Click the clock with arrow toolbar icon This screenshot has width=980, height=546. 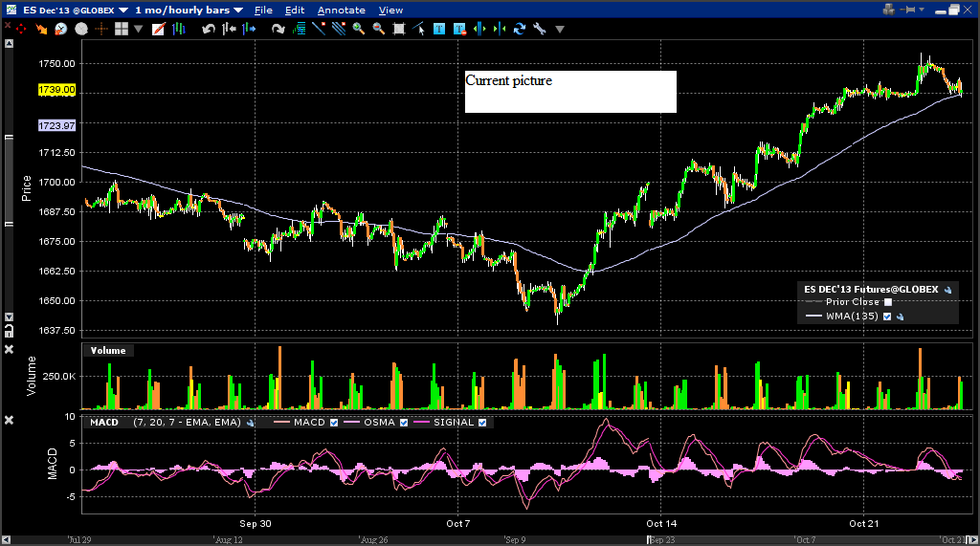point(61,29)
